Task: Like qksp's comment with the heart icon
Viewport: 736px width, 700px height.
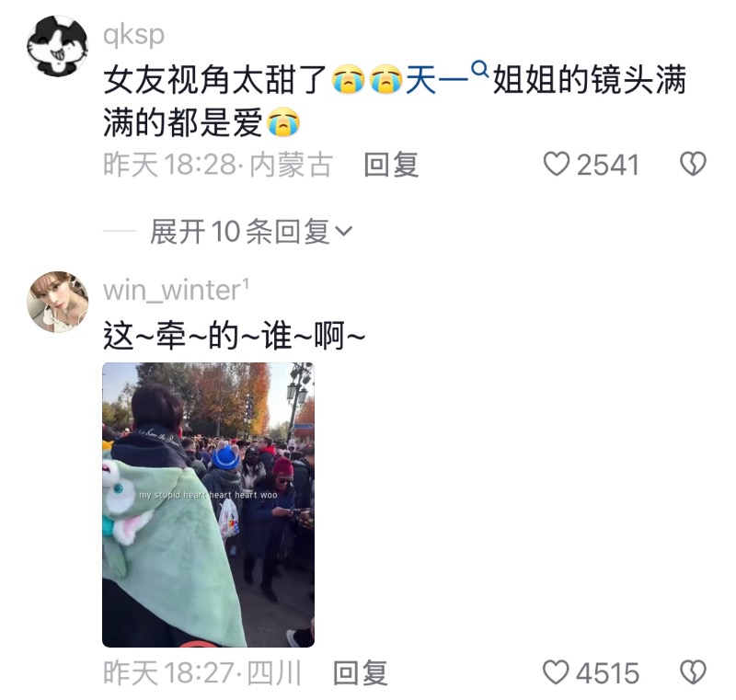Action: (x=557, y=165)
